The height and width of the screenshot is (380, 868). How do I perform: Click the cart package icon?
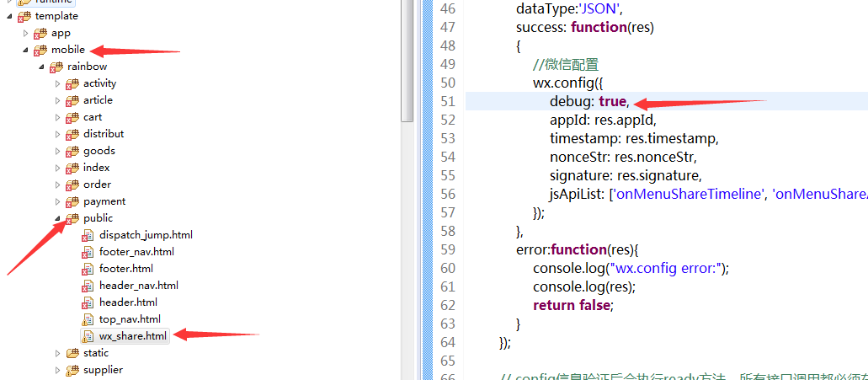pyautogui.click(x=72, y=117)
